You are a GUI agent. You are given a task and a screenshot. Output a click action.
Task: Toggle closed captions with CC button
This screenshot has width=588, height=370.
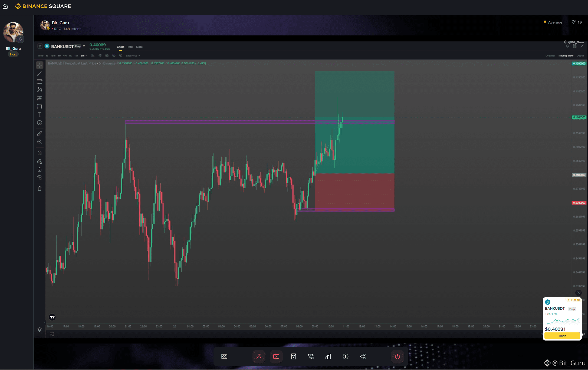pos(224,356)
